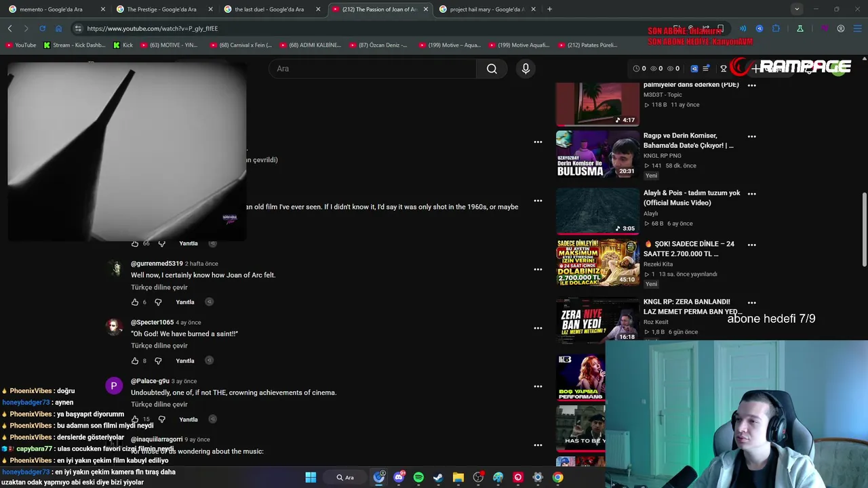868x488 pixels.
Task: Open options menu for gurrenmed5319 comment
Action: (538, 269)
